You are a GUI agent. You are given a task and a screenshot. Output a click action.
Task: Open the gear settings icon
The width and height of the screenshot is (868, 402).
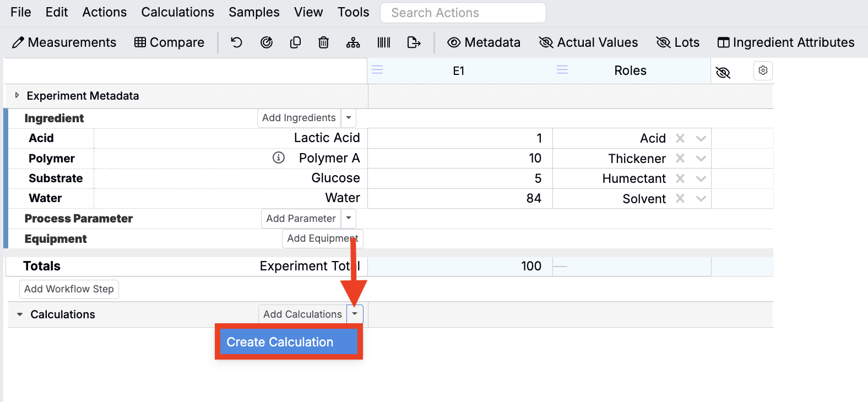(763, 70)
